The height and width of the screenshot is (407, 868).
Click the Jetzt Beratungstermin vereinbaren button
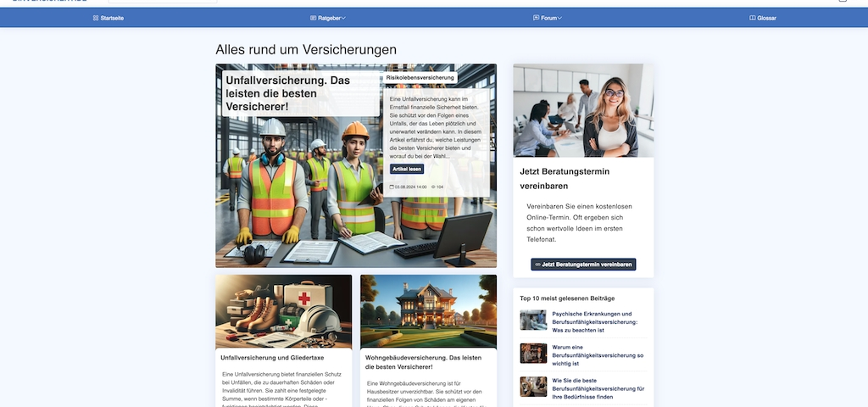point(583,265)
